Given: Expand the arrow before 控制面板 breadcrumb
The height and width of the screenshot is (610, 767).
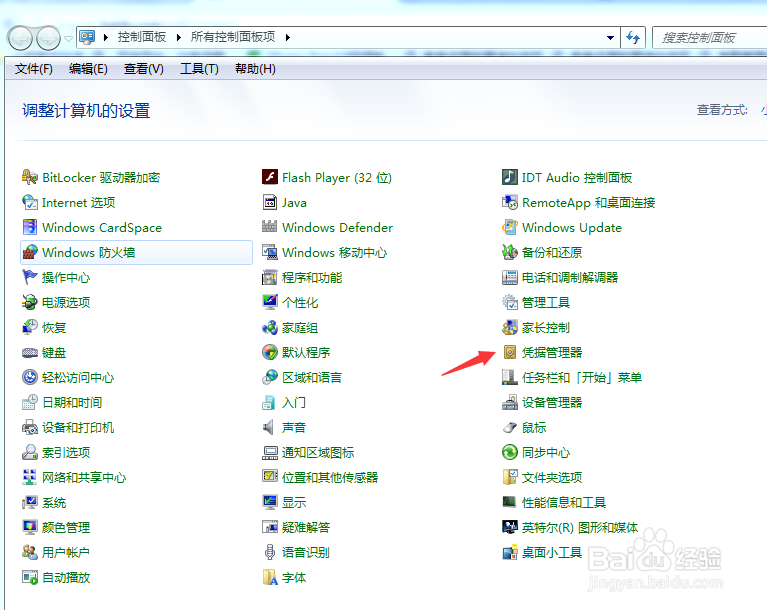Looking at the screenshot, I should pos(105,37).
